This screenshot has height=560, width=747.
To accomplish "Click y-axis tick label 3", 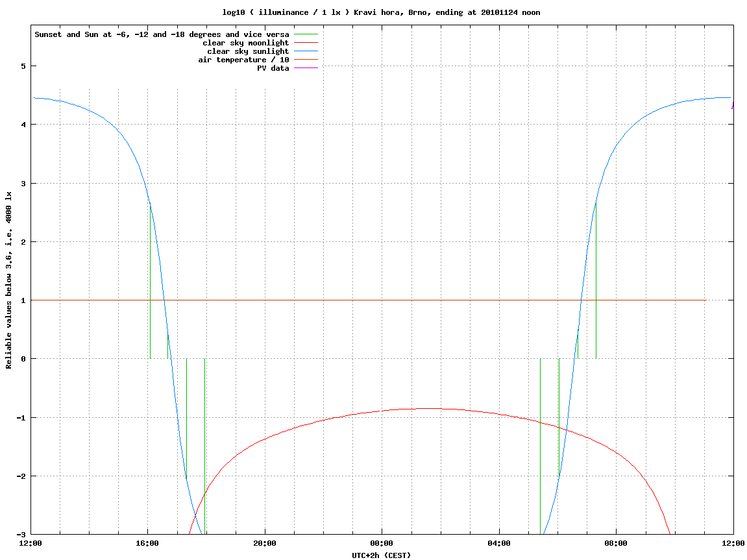I will (23, 184).
